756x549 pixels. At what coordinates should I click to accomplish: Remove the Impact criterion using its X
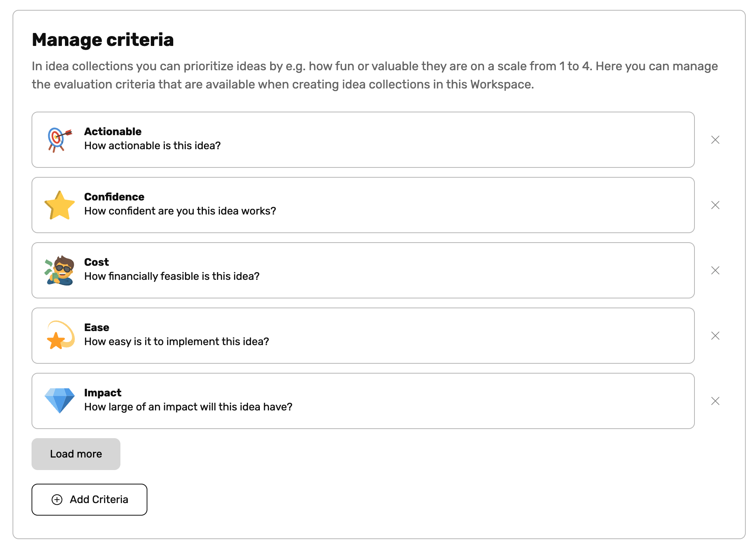coord(715,401)
